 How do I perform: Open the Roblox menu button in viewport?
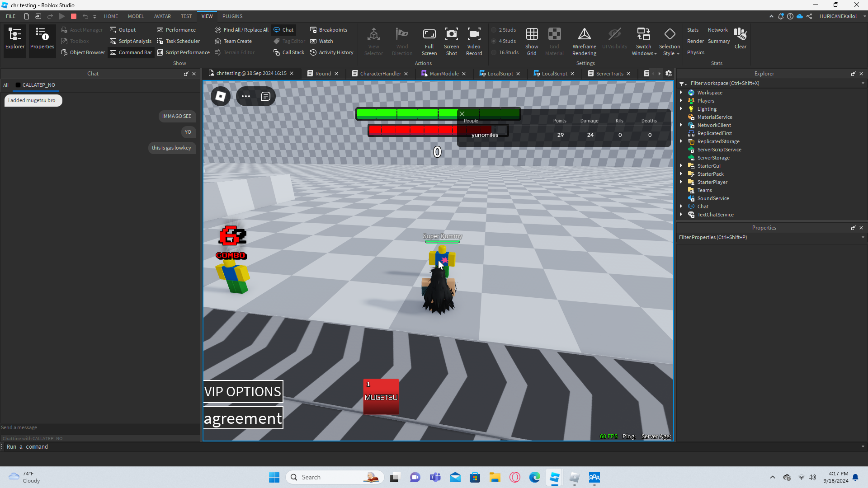[x=221, y=96]
